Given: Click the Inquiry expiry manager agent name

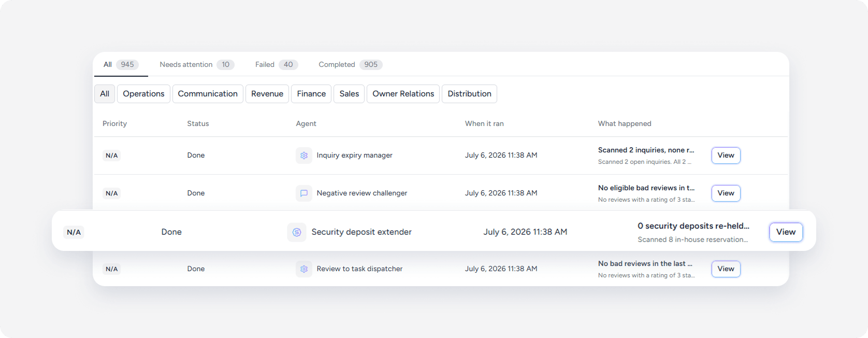Looking at the screenshot, I should 355,156.
